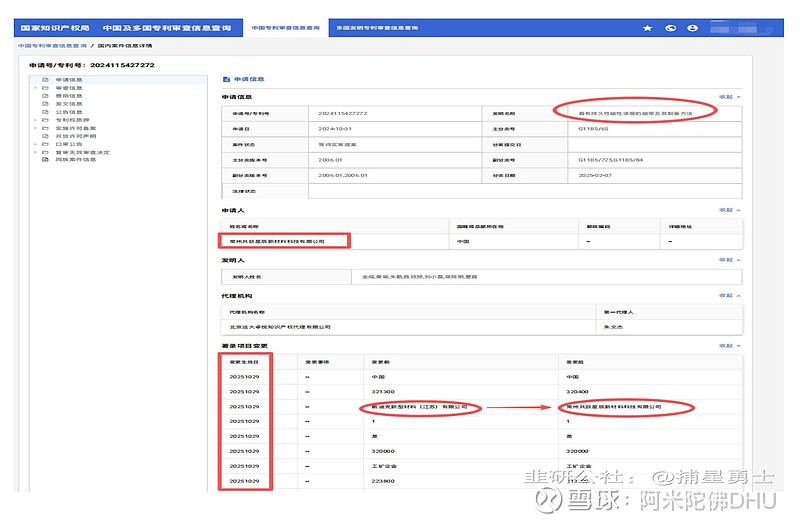Click the document icon beside 公告信息
This screenshot has width=800, height=525.
tap(45, 112)
